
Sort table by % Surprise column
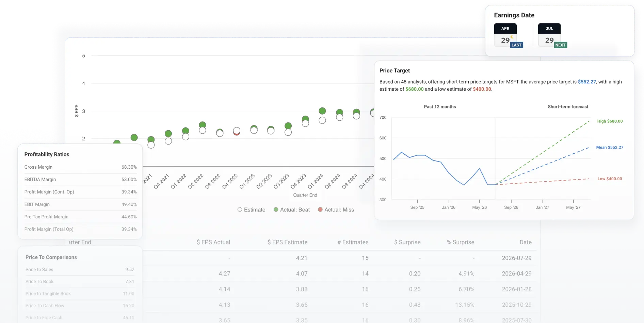[461, 242]
